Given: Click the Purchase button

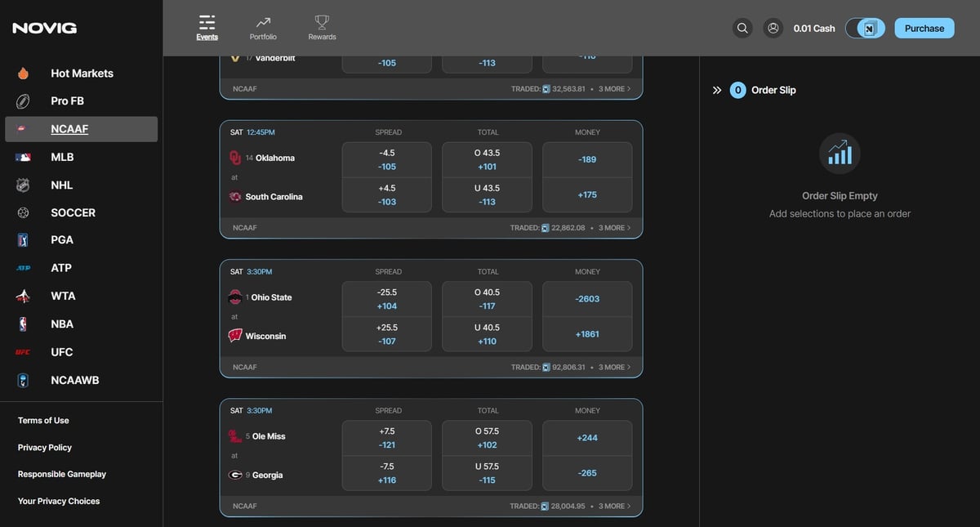Looking at the screenshot, I should [x=924, y=28].
